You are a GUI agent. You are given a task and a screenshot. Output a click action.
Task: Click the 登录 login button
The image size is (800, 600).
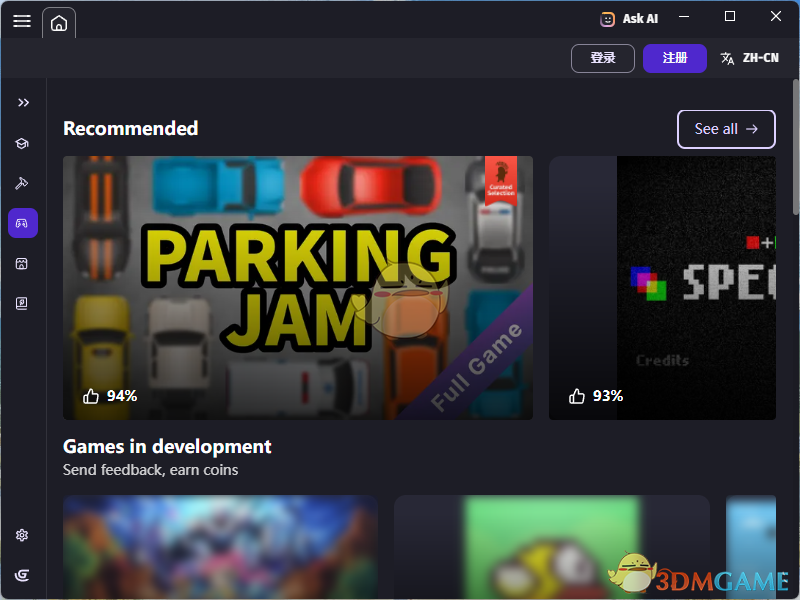click(603, 58)
